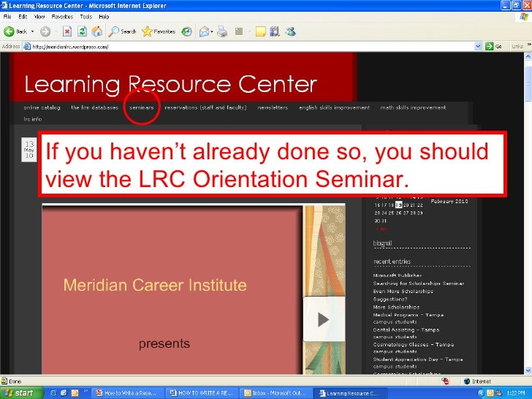Switch to Inbox - Microsoft Outlook taskbar button
This screenshot has width=532, height=399.
(276, 393)
